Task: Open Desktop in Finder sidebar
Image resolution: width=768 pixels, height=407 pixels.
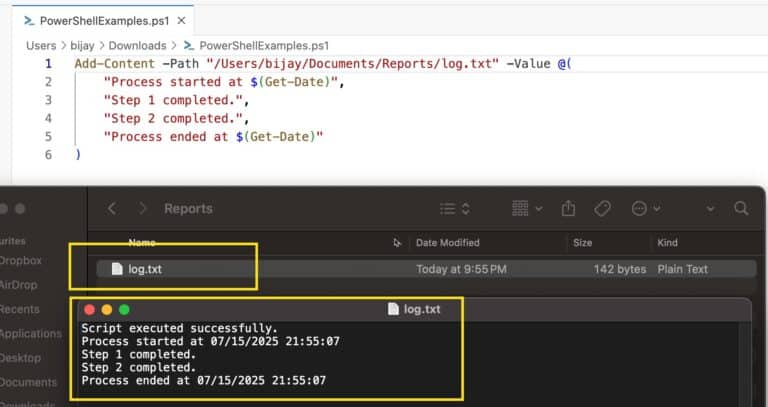Action: [x=20, y=358]
